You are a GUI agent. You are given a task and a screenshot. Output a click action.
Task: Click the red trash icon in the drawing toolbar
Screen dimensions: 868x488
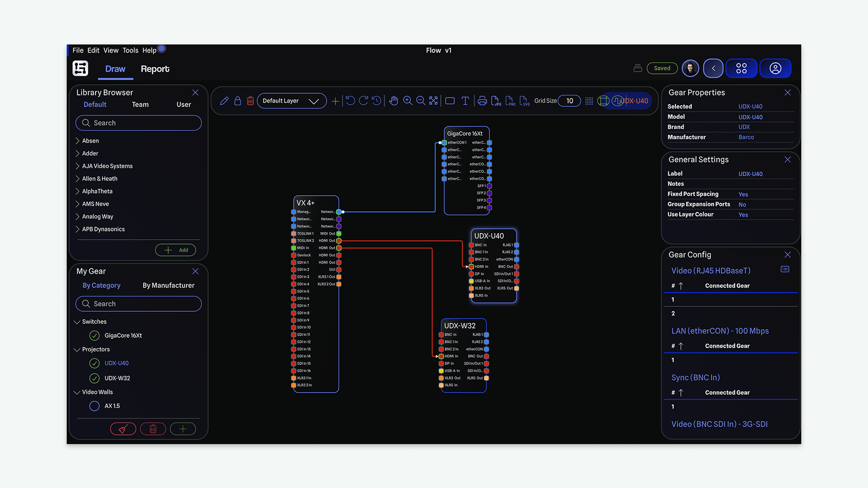(x=251, y=101)
